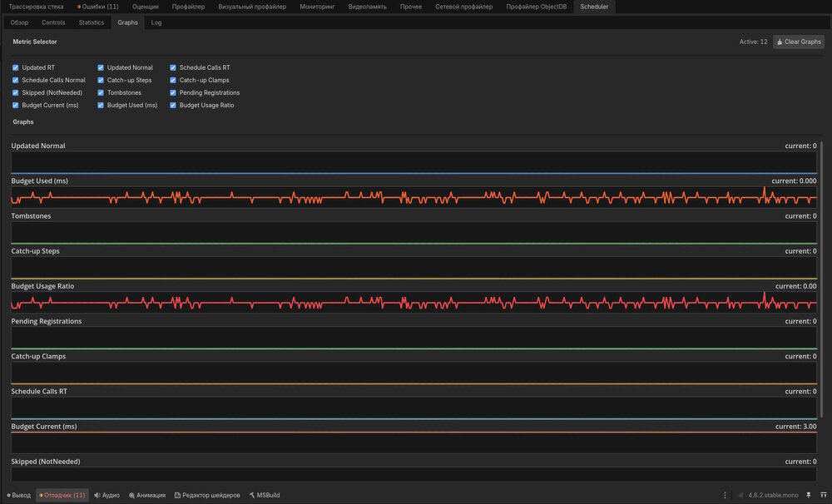Open the Анимация bottom panel

point(147,495)
